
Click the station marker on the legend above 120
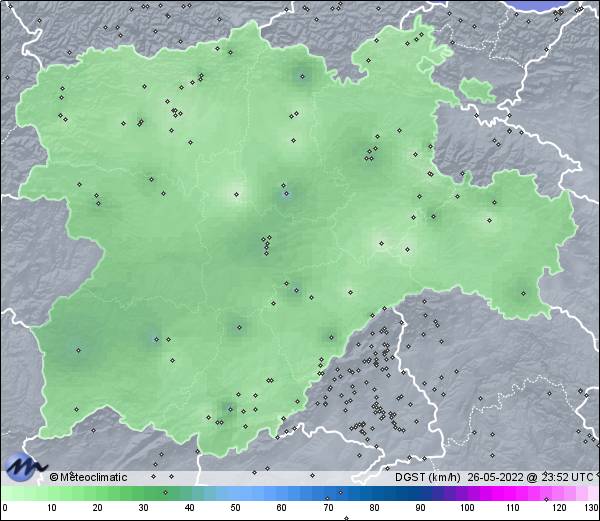click(546, 499)
